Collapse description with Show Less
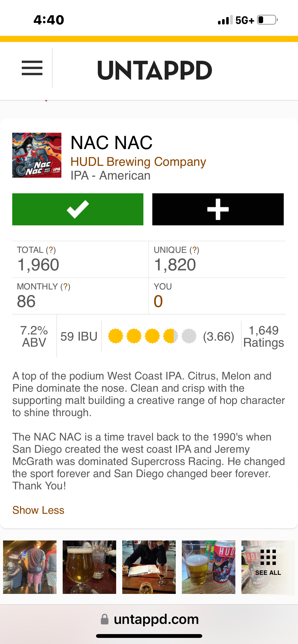The width and height of the screenshot is (298, 644). click(x=38, y=510)
